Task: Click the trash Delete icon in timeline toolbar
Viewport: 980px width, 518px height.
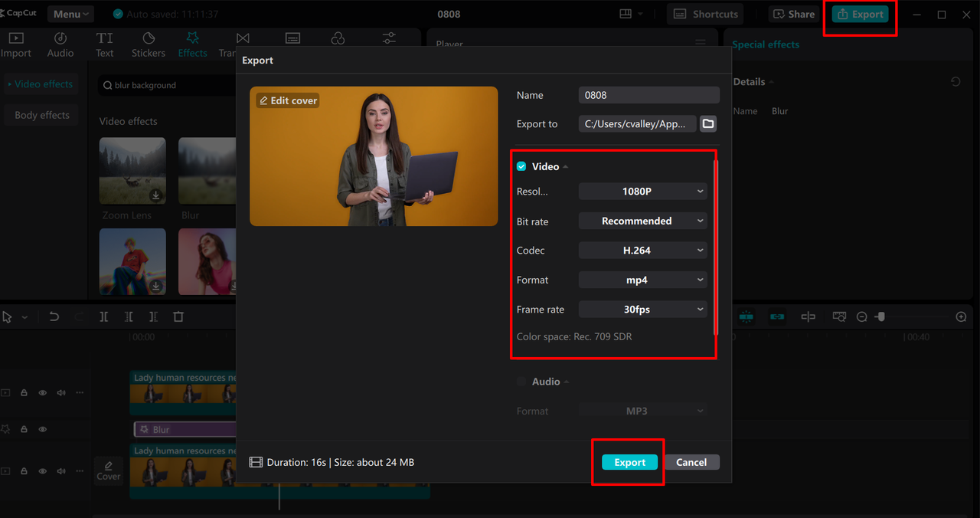Action: tap(178, 317)
